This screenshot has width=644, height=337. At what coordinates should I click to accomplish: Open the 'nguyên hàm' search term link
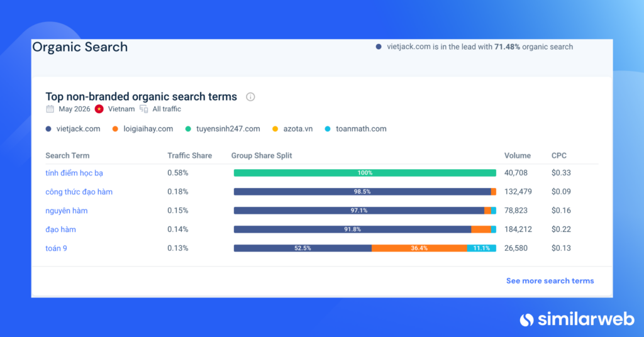67,211
